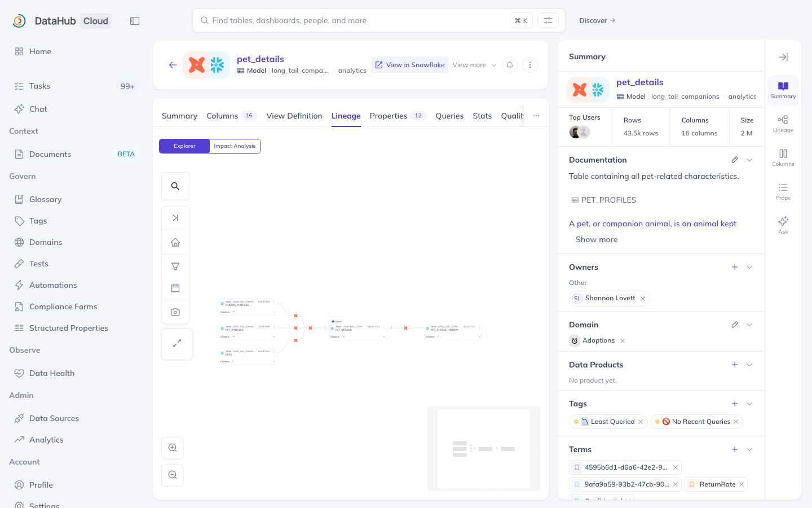Open the Summary tab
812x508 pixels.
pos(179,116)
